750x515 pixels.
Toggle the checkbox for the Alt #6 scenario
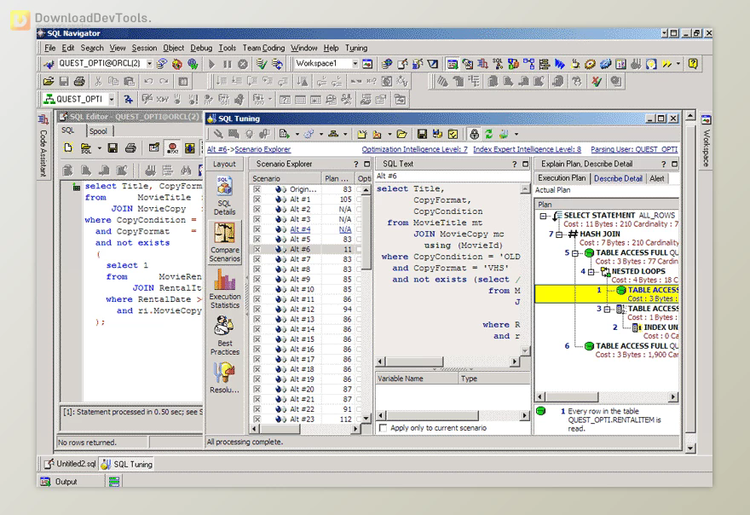coord(257,249)
